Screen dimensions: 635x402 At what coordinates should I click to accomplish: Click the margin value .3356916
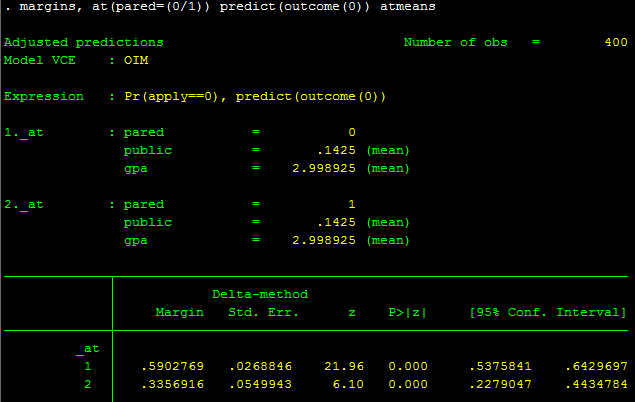(171, 385)
